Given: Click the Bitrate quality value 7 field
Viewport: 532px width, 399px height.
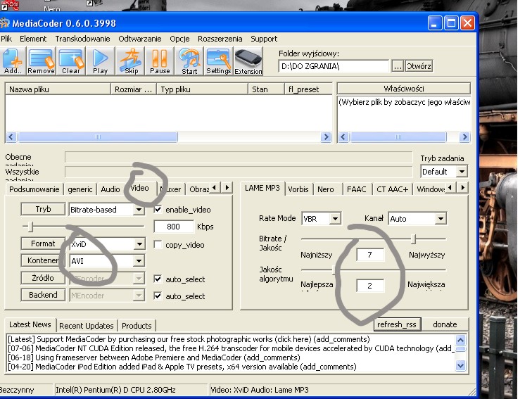Looking at the screenshot, I should [x=370, y=255].
